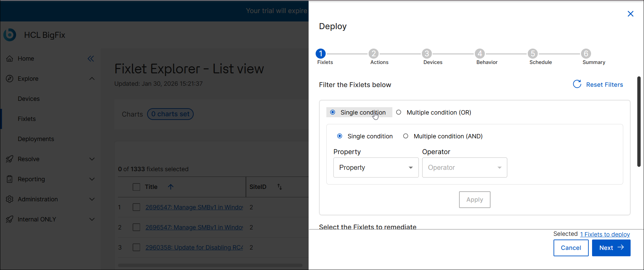
Task: Open the Property dropdown
Action: pyautogui.click(x=376, y=167)
